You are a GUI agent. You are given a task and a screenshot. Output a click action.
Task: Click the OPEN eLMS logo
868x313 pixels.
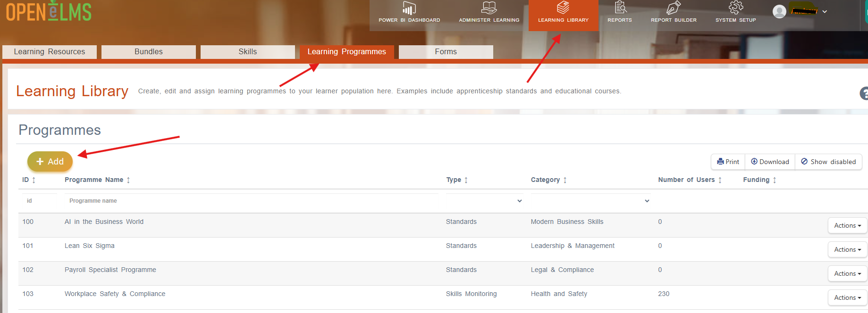(x=49, y=11)
